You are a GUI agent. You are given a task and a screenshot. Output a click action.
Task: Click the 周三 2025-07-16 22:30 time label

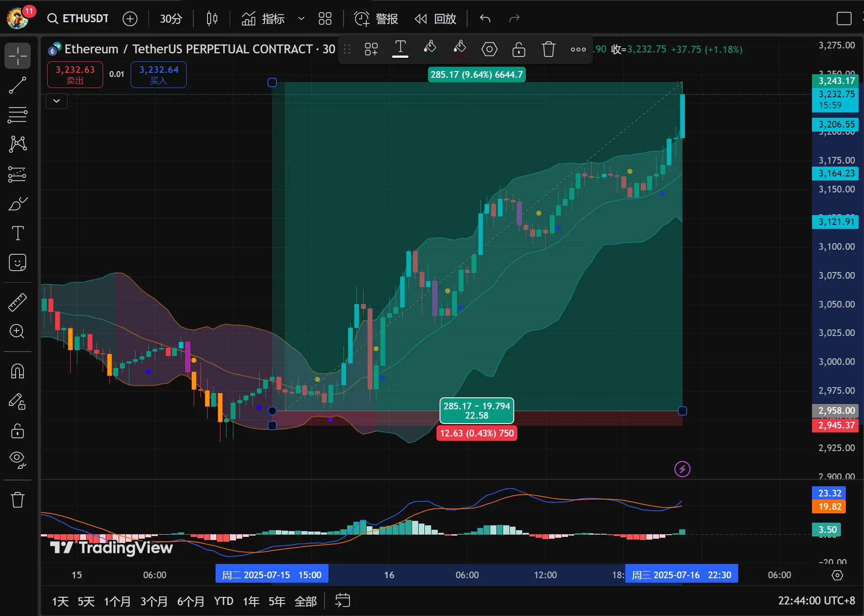(682, 575)
